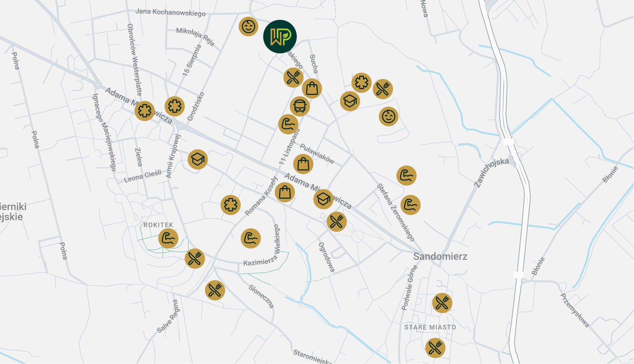Click the medical marker near Obrońców Westerplatte
This screenshot has height=364, width=634.
coord(145,111)
